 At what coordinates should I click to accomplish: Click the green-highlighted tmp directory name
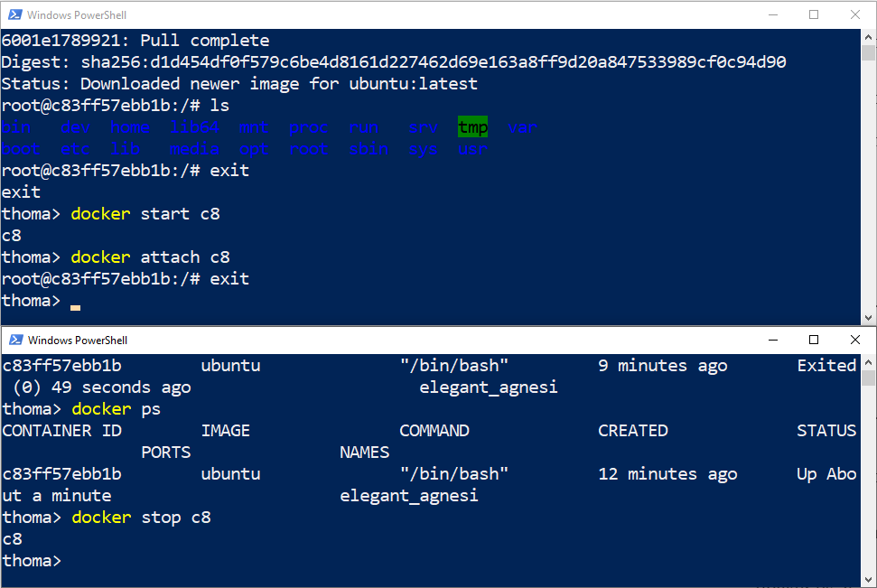[472, 127]
